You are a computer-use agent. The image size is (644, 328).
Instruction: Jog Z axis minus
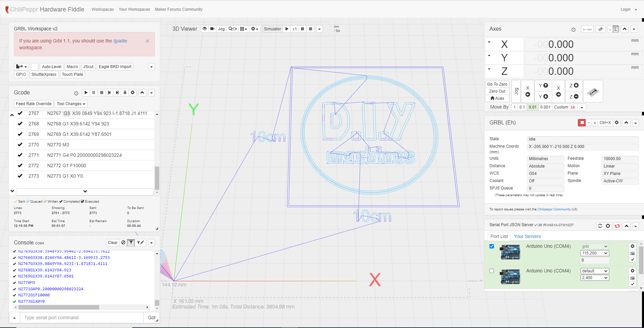click(x=574, y=97)
